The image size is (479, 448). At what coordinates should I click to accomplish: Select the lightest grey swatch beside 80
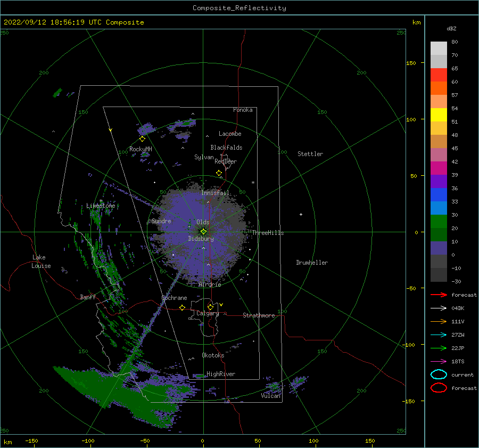[439, 48]
